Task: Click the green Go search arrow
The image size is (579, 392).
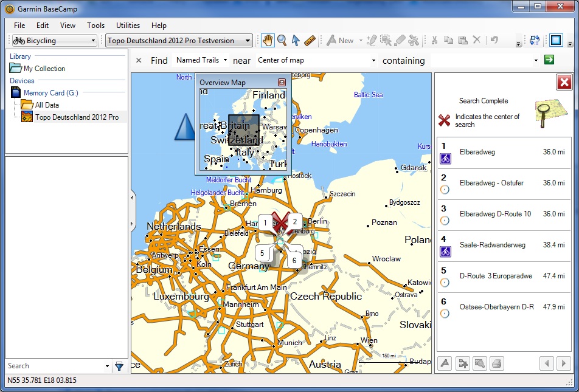Action: [549, 60]
